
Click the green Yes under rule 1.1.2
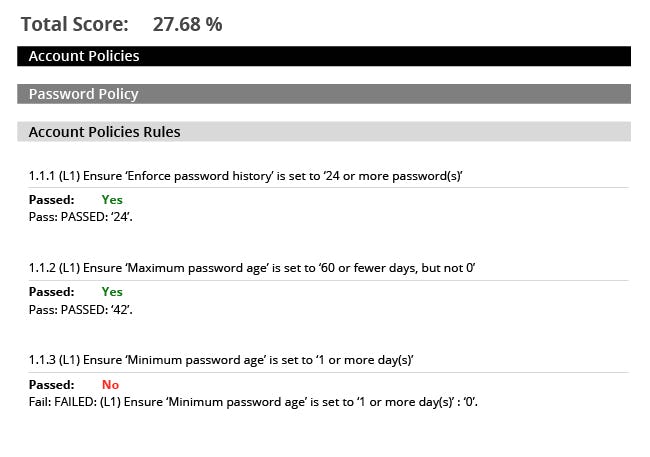[112, 292]
